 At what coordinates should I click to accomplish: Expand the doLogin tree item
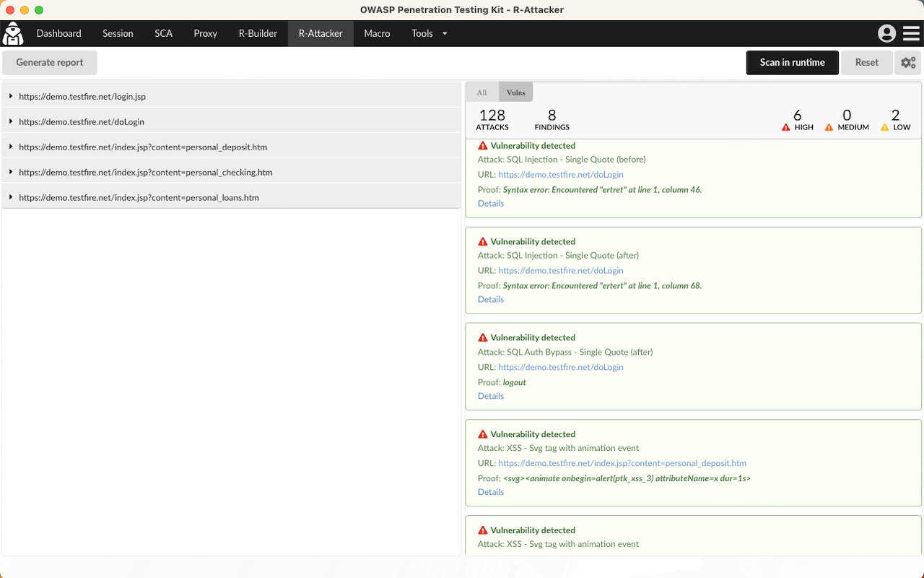point(10,121)
